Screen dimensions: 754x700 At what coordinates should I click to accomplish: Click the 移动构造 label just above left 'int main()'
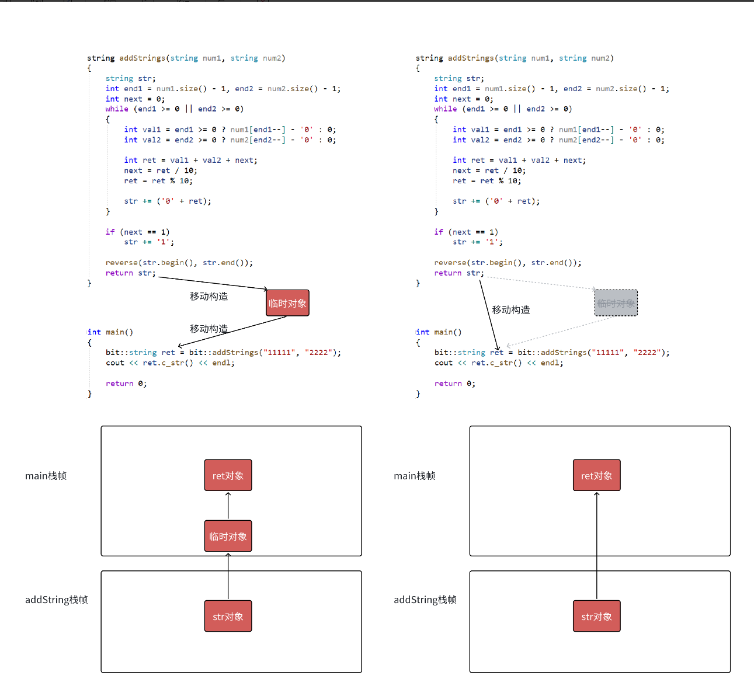pos(209,329)
